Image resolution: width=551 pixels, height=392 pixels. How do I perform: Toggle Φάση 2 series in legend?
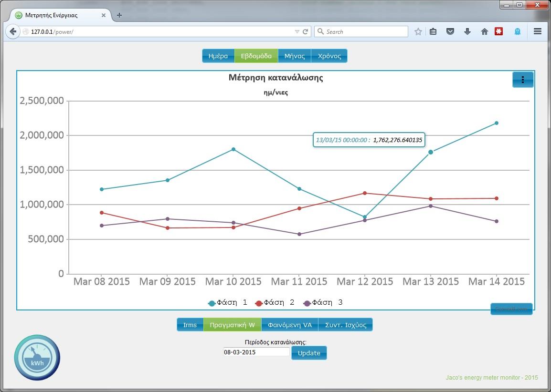(x=275, y=303)
